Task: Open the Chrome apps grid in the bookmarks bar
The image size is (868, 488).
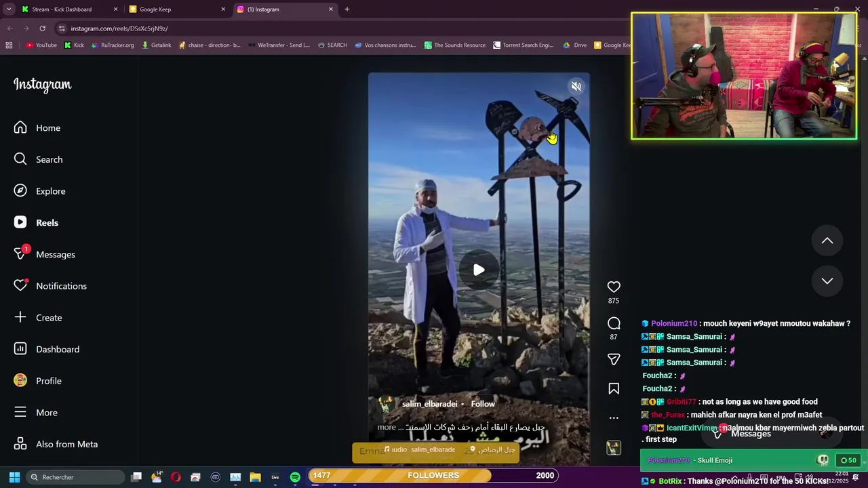Action: pyautogui.click(x=9, y=45)
